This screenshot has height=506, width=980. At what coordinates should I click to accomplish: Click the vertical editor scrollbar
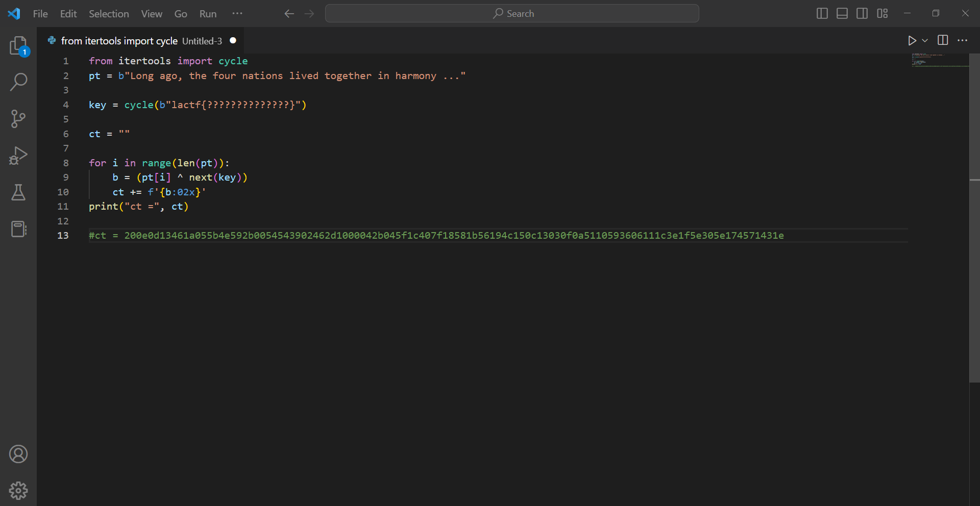(974, 218)
